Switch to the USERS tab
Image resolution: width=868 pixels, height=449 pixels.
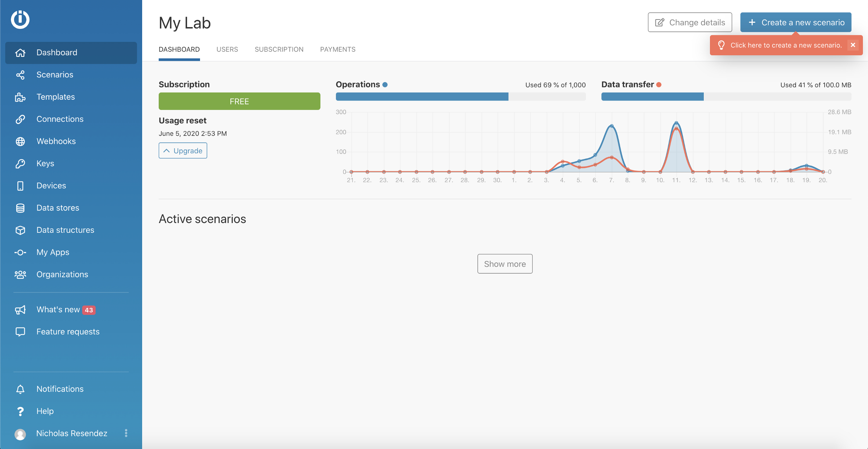tap(227, 50)
